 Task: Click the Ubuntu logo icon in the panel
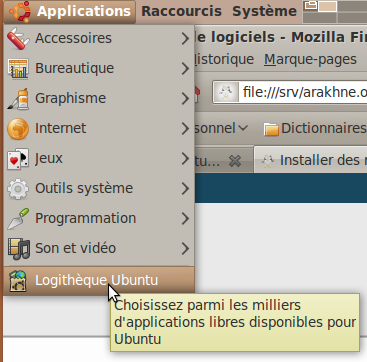[20, 11]
